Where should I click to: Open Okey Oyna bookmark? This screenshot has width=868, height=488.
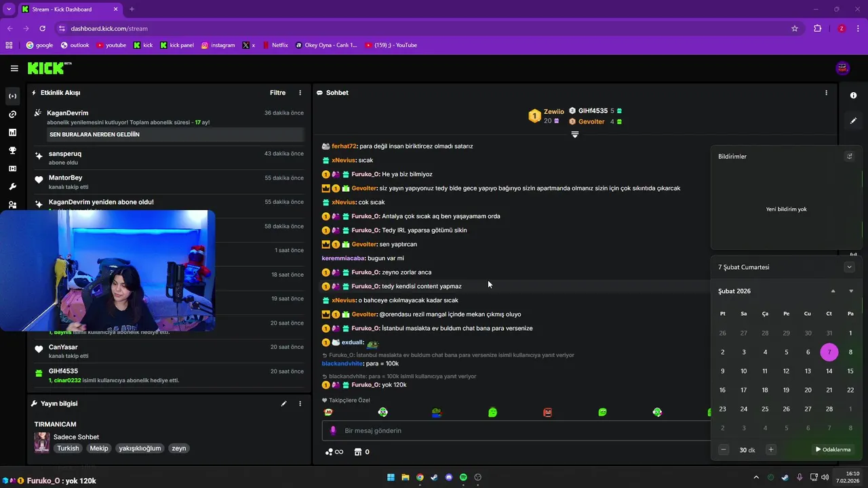click(x=326, y=45)
